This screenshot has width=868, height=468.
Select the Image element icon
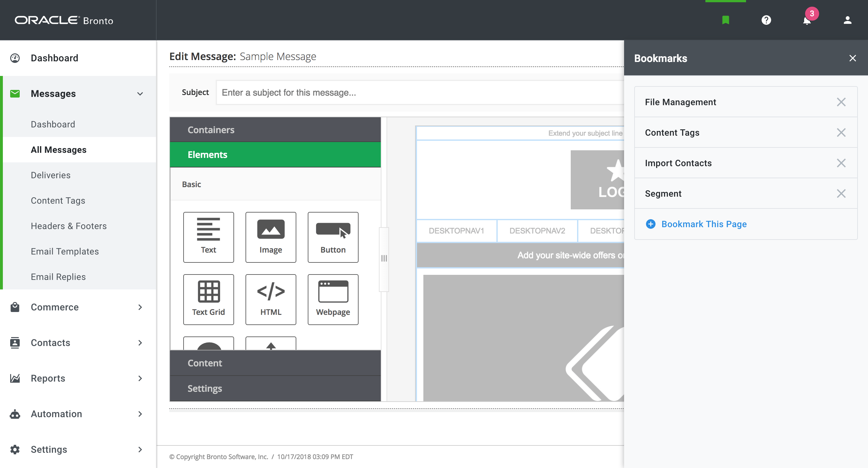click(271, 237)
